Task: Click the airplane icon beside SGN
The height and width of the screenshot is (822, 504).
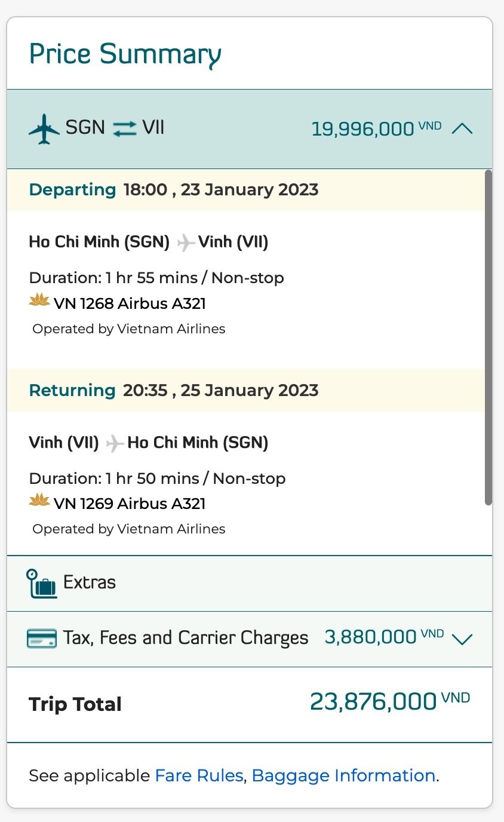Action: pos(44,128)
